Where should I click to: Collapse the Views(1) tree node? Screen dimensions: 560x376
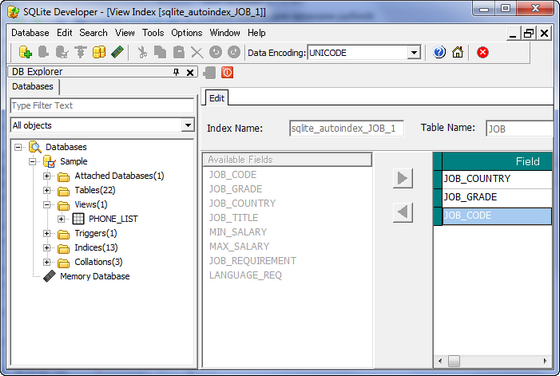pos(47,205)
